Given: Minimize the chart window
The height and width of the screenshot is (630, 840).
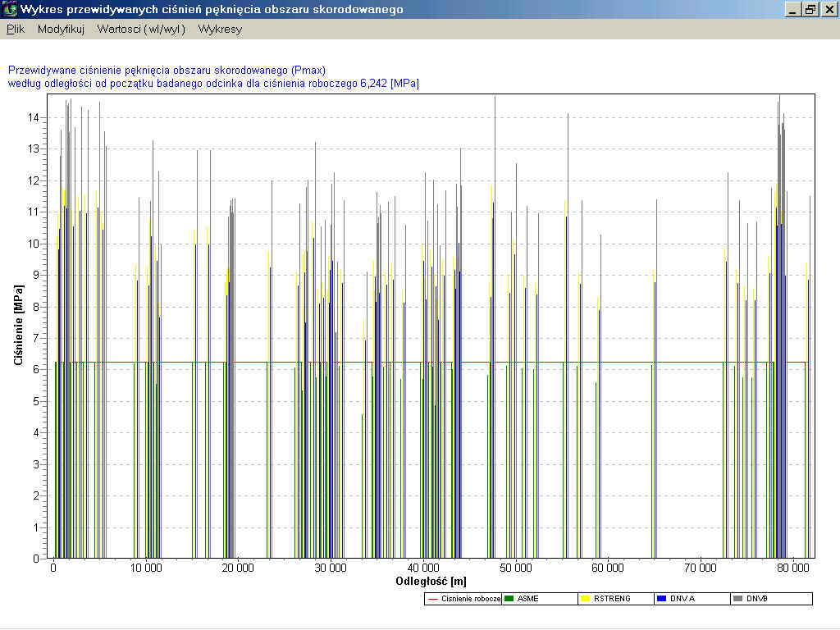Looking at the screenshot, I should click(x=792, y=9).
